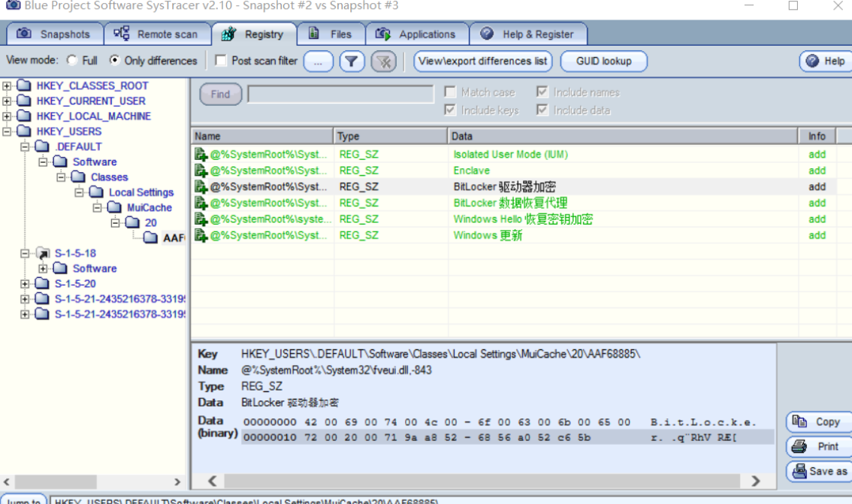
Task: Sort by the Type column header
Action: coord(390,136)
